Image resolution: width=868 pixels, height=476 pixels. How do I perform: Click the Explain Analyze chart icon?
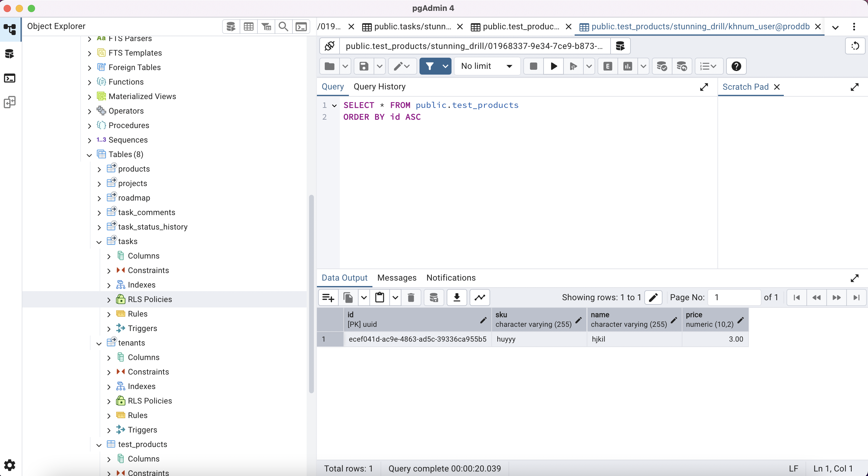[x=627, y=66]
